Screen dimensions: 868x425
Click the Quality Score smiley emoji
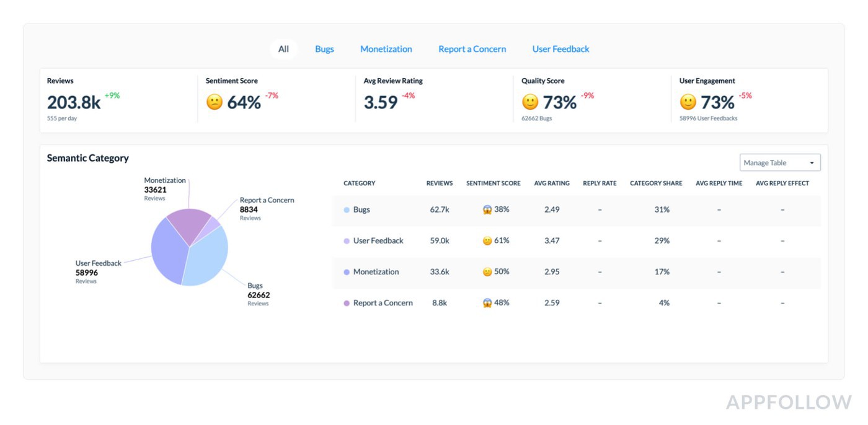(x=530, y=102)
